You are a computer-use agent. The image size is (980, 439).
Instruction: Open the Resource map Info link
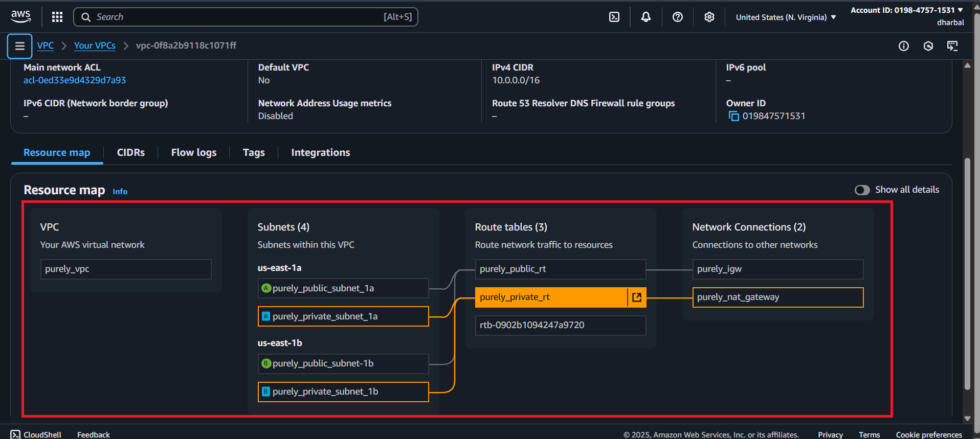tap(120, 192)
